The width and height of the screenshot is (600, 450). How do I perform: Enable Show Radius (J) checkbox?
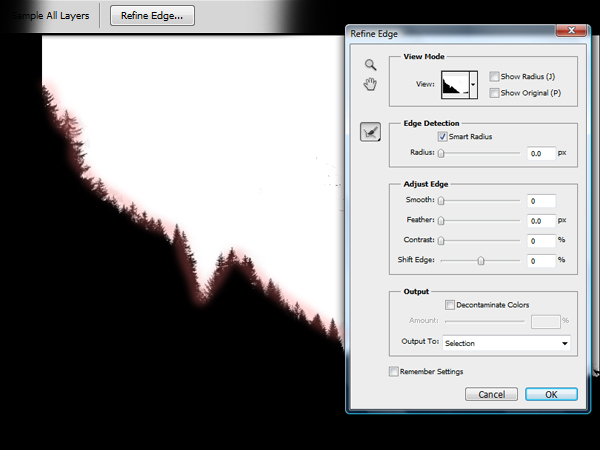pyautogui.click(x=495, y=76)
